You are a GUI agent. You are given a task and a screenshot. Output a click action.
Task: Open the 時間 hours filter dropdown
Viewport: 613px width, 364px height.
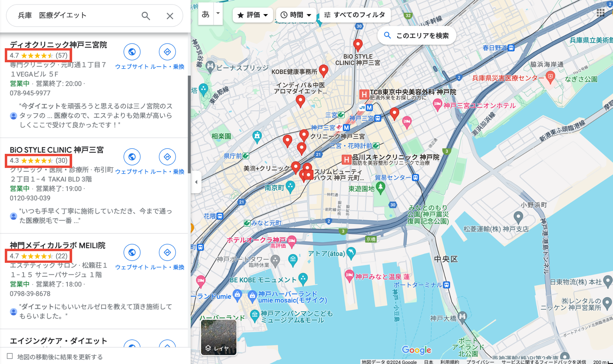(x=296, y=15)
